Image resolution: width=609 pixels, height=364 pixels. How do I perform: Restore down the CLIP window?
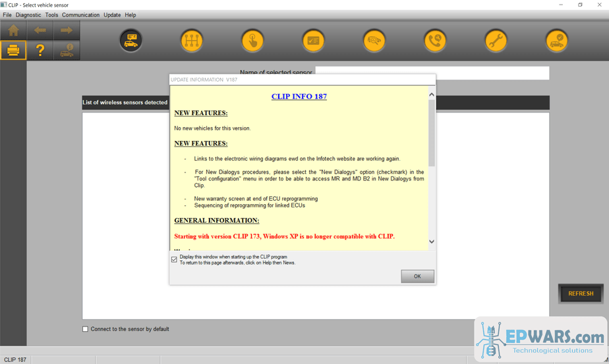pyautogui.click(x=580, y=5)
